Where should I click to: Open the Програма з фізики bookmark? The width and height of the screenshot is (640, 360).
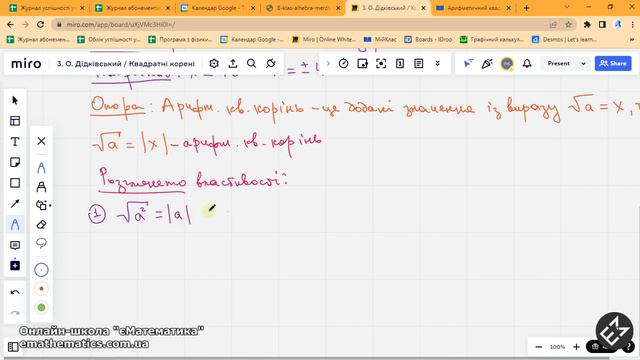180,39
